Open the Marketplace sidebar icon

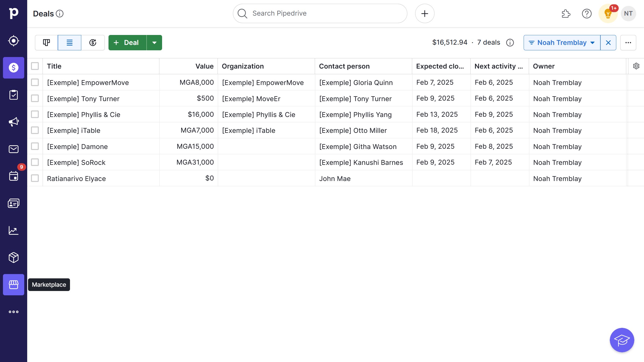13,285
